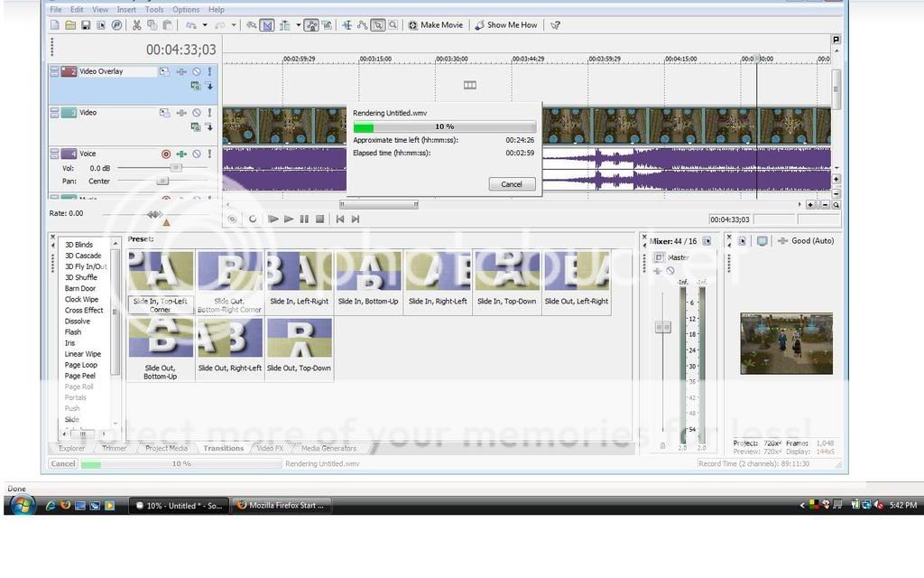Click the Open folder toolbar icon
This screenshot has width=924, height=578.
[x=70, y=25]
